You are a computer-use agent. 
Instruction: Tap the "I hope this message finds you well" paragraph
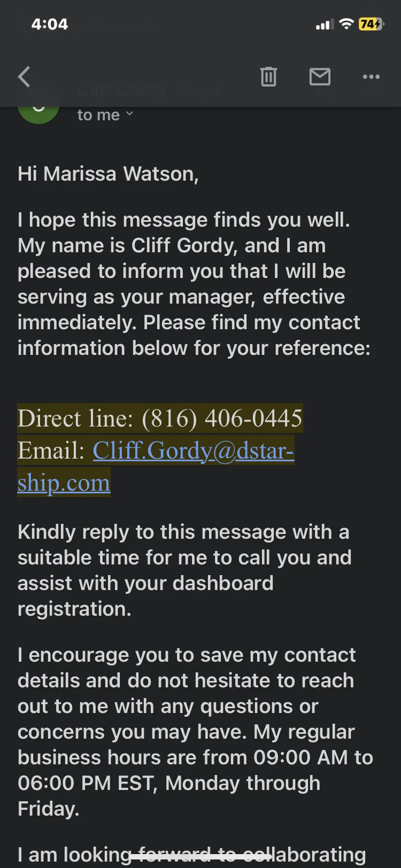click(x=194, y=284)
